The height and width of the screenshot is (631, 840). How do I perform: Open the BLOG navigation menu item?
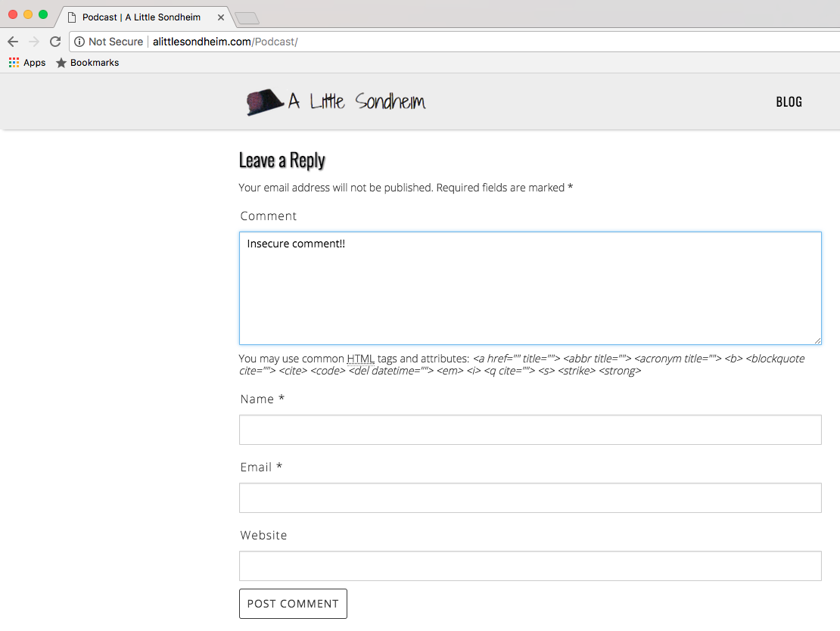click(x=789, y=102)
